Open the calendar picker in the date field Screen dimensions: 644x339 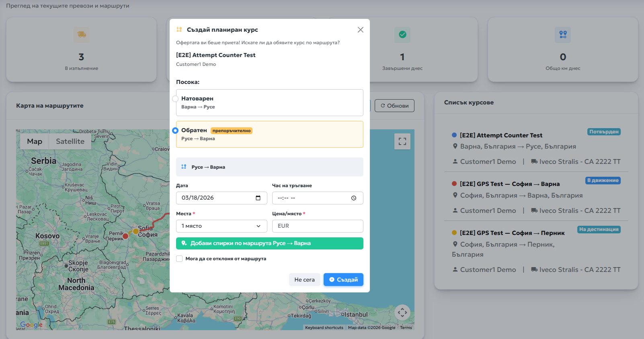[258, 198]
